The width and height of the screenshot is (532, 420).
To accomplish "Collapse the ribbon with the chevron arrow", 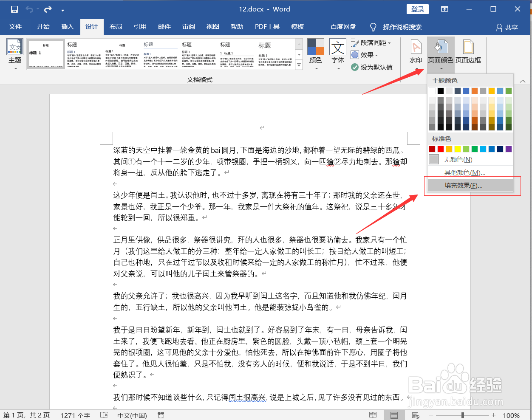I will [x=523, y=81].
